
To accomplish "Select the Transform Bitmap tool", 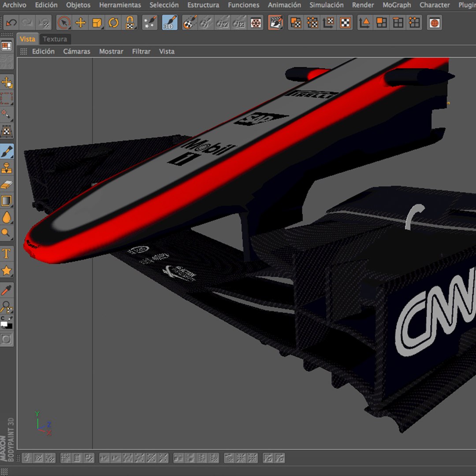I will click(x=7, y=131).
